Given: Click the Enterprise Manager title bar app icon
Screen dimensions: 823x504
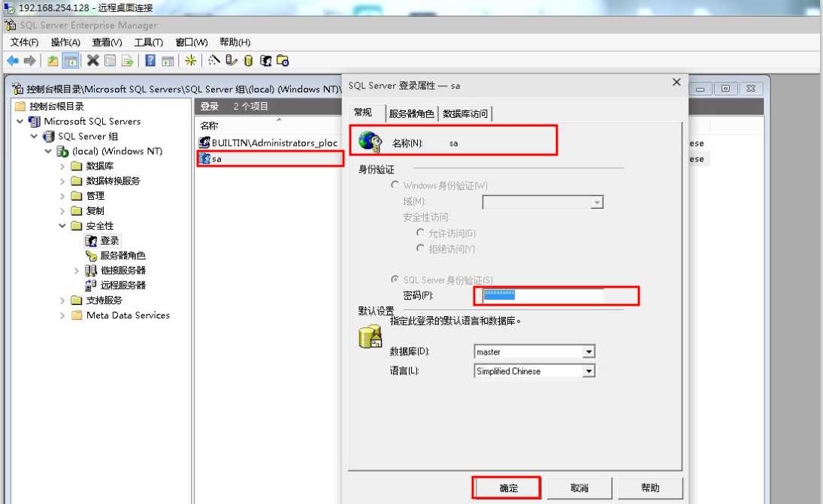Looking at the screenshot, I should tap(11, 25).
